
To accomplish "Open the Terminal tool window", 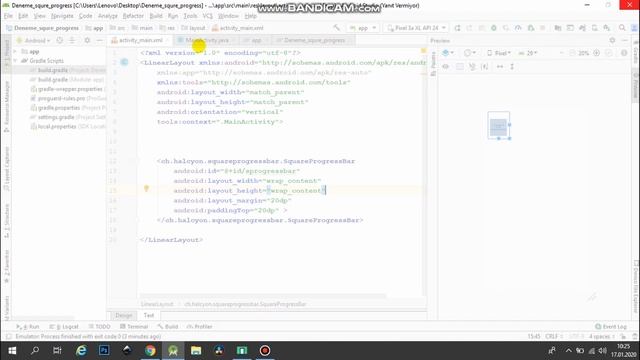I will point(134,327).
